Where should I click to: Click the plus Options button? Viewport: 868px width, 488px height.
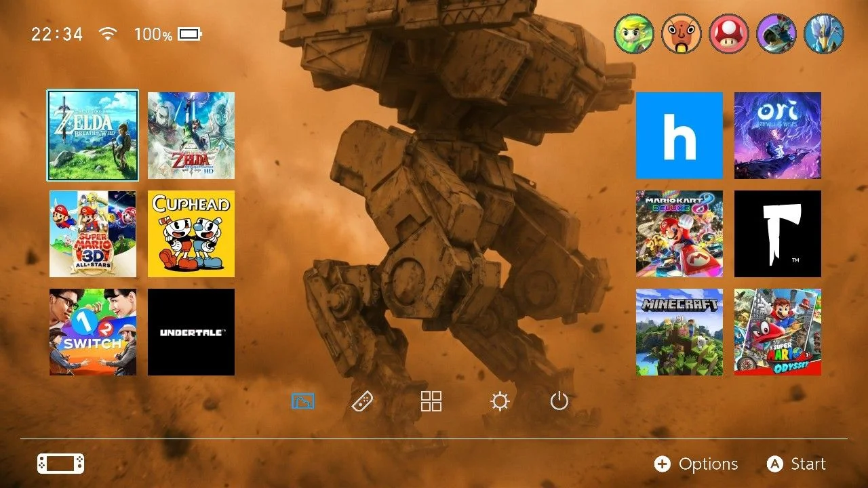point(696,464)
